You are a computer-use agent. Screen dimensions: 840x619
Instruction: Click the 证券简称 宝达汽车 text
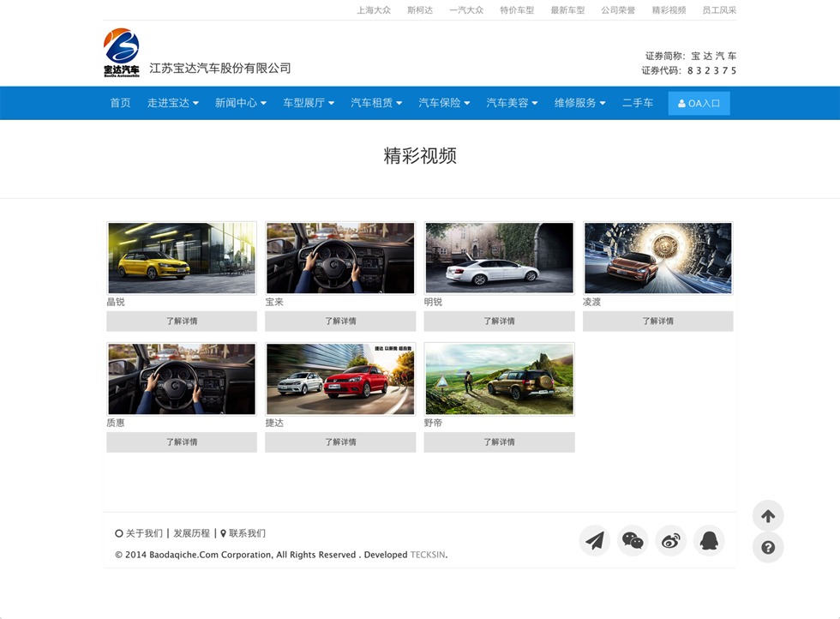[x=691, y=56]
